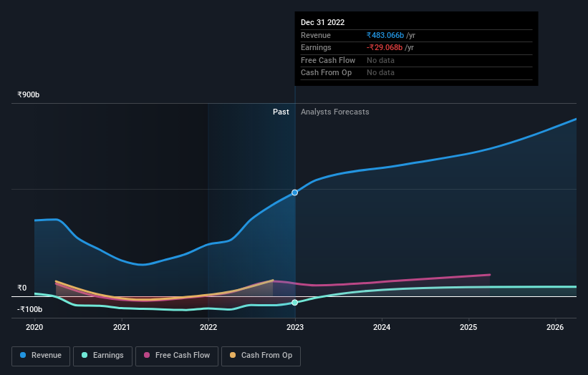588x375 pixels.
Task: Toggle the Free Cash Flow legend series
Action: click(x=177, y=356)
